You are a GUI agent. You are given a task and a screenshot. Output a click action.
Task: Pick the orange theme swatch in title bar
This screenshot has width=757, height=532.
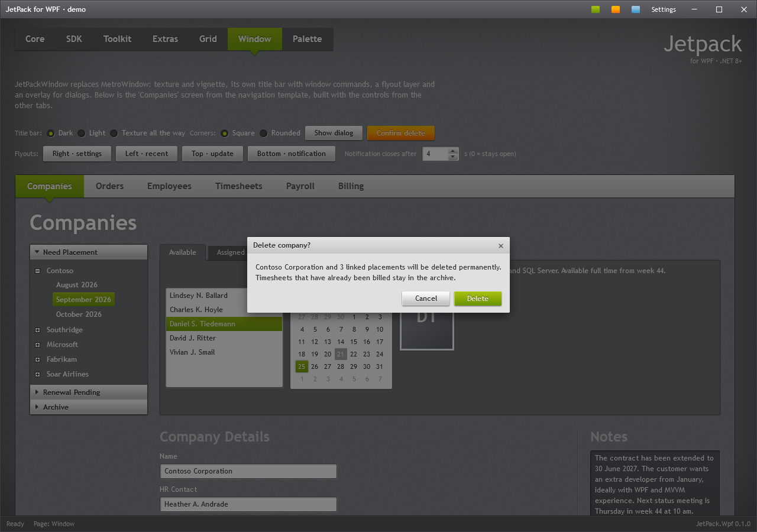point(616,9)
